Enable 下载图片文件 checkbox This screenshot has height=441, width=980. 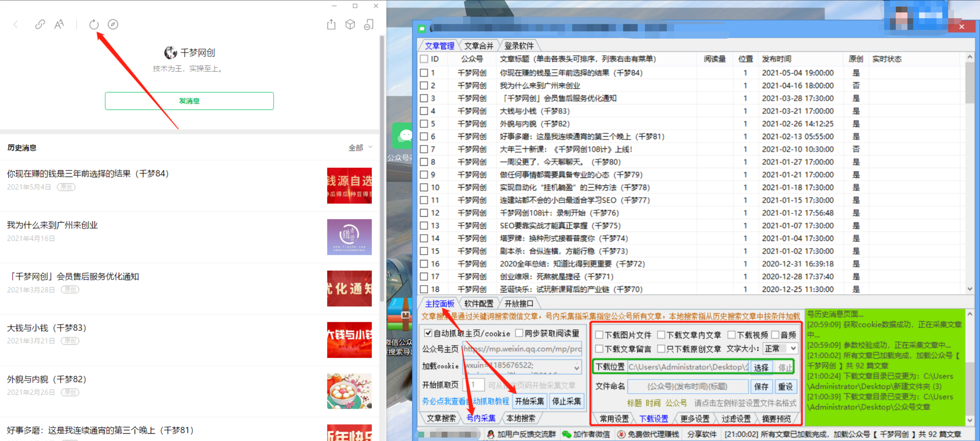coord(599,335)
